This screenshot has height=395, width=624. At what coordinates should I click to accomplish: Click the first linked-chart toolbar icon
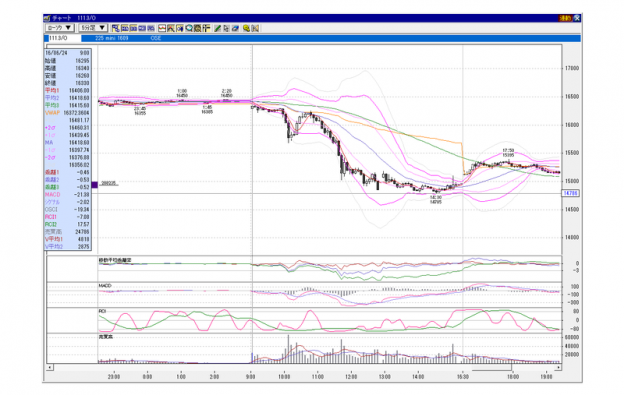coord(116,28)
